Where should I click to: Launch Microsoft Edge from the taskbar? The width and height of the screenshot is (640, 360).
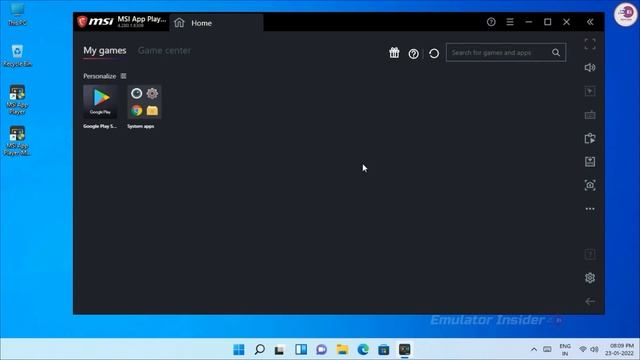[x=363, y=349]
